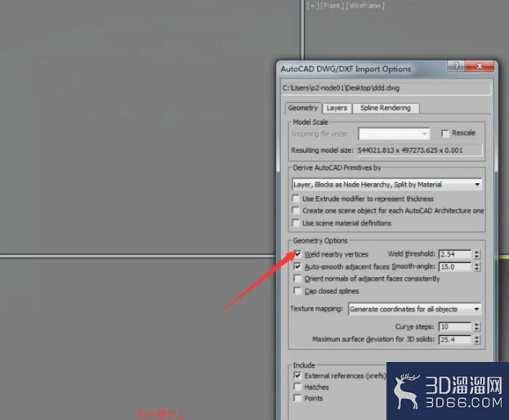This screenshot has width=509, height=420.
Task: Click Maximum surface deviation field
Action: click(455, 339)
